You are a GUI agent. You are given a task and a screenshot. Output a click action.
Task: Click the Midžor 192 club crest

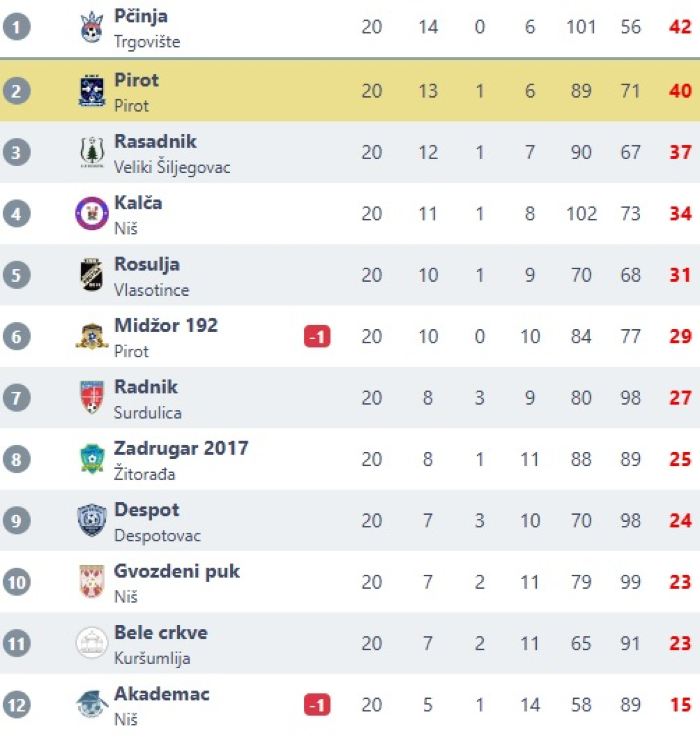tap(92, 336)
